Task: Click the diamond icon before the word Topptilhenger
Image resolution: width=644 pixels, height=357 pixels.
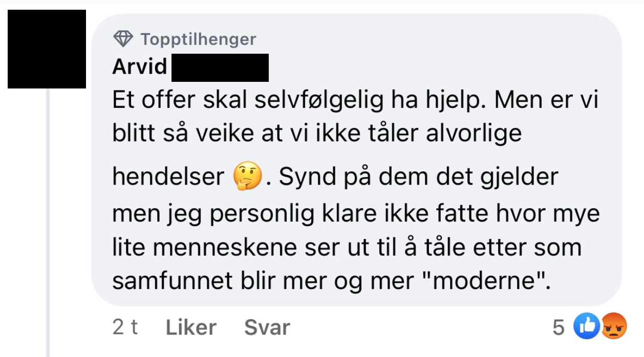Action: coord(124,38)
